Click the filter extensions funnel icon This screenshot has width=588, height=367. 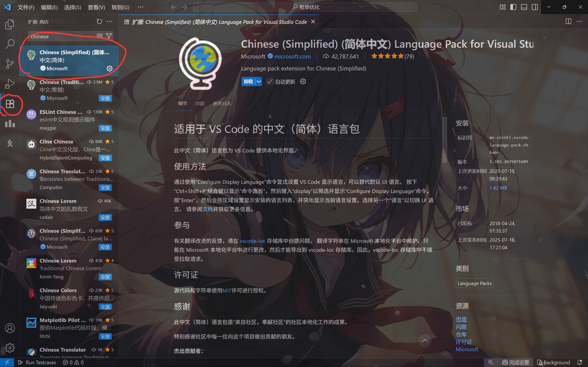pos(109,36)
